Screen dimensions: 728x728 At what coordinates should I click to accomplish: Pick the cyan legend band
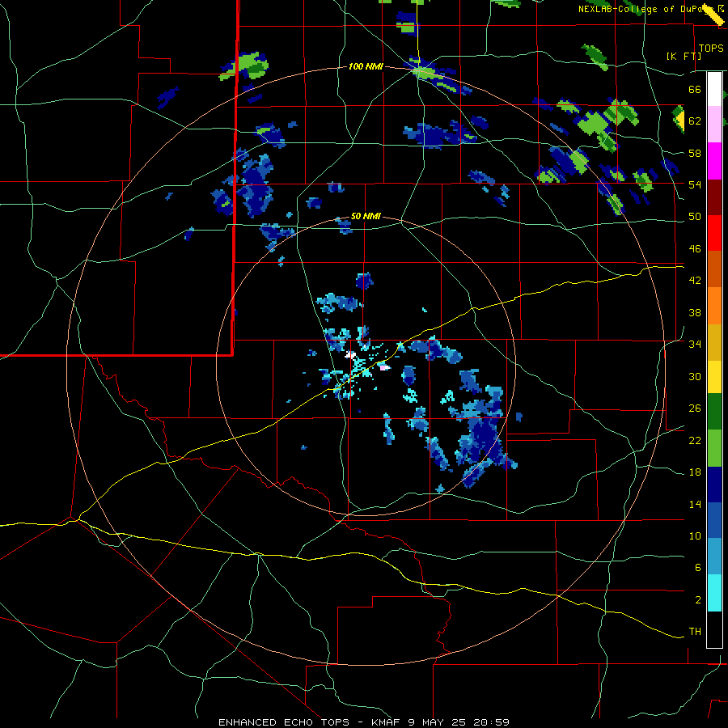tap(714, 594)
